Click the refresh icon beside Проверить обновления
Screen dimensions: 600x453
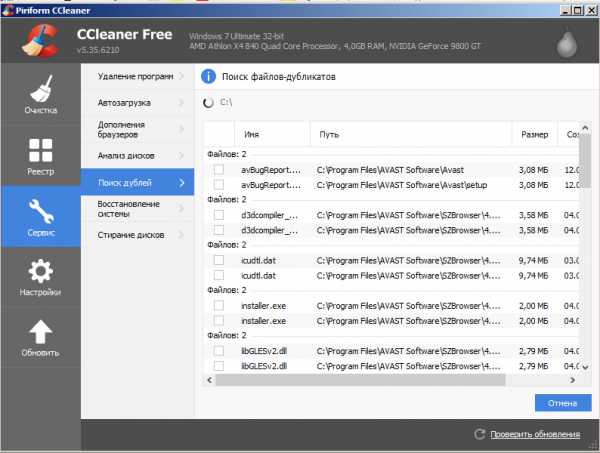[479, 434]
